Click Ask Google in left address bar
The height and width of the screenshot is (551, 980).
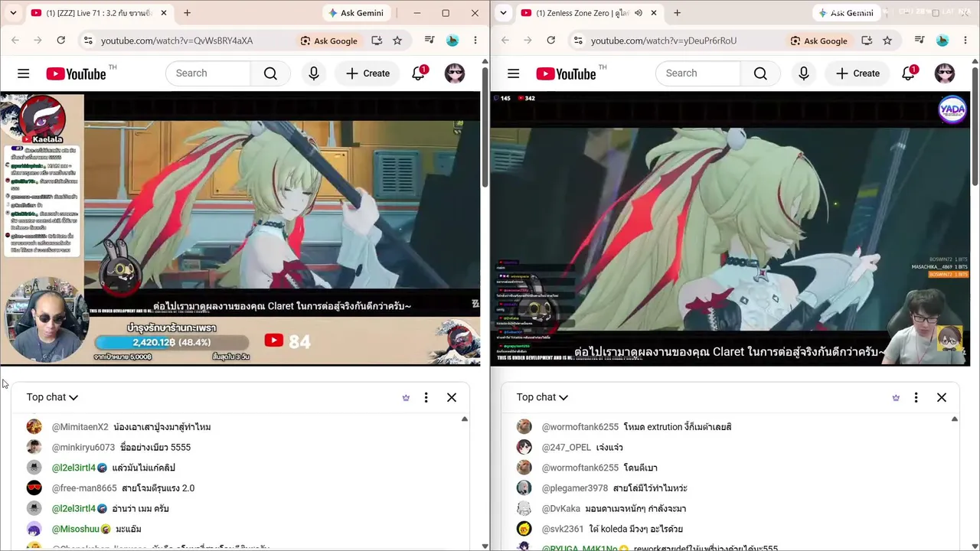329,41
